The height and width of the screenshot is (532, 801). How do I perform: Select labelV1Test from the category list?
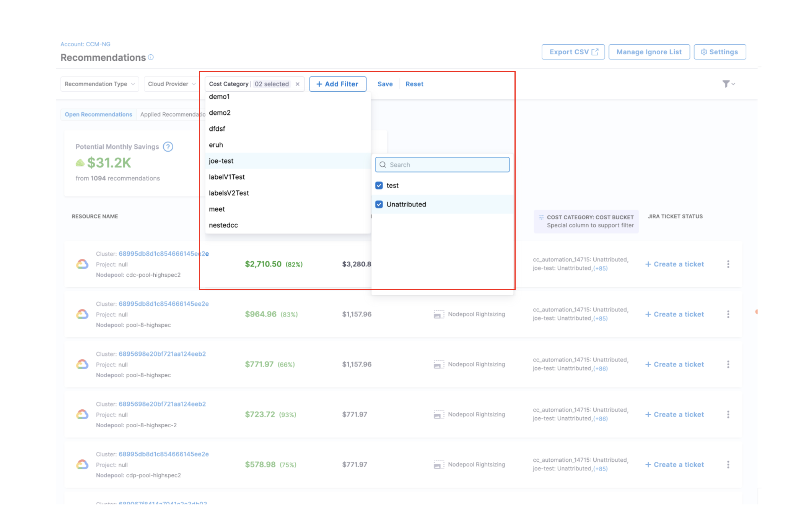(x=227, y=177)
